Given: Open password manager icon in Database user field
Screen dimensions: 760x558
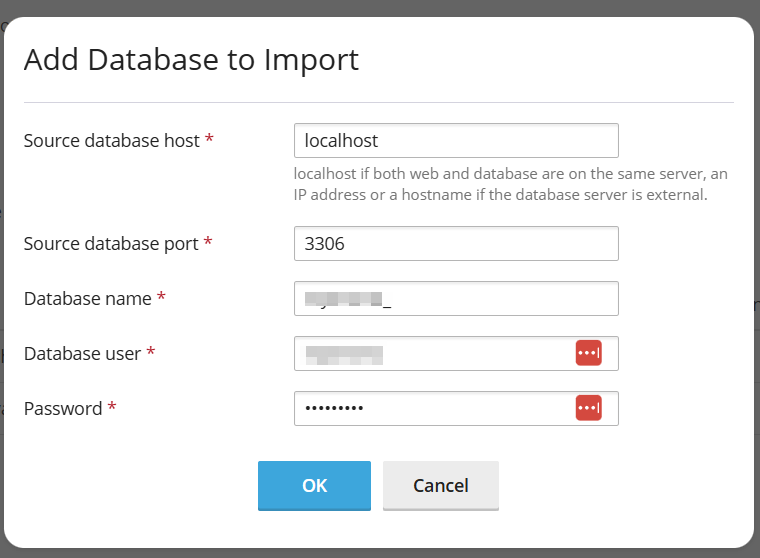Looking at the screenshot, I should 588,353.
